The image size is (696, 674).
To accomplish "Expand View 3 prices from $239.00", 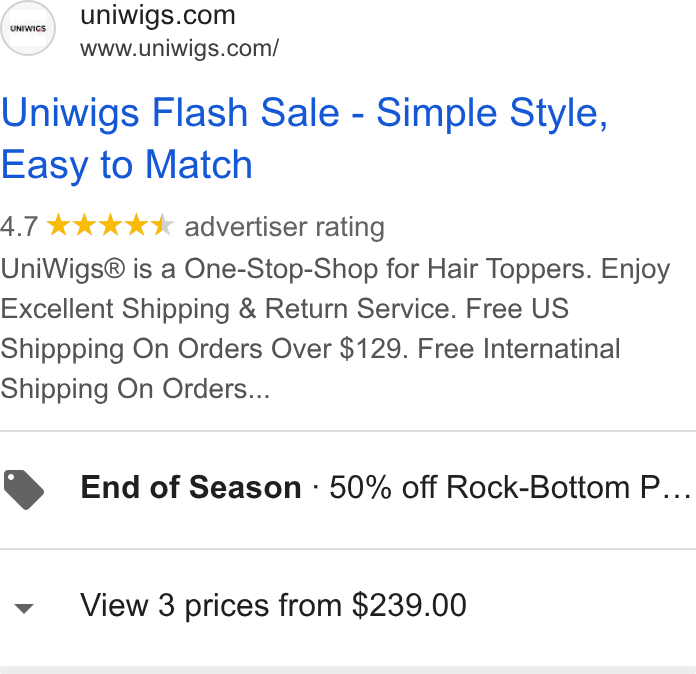I will [273, 605].
